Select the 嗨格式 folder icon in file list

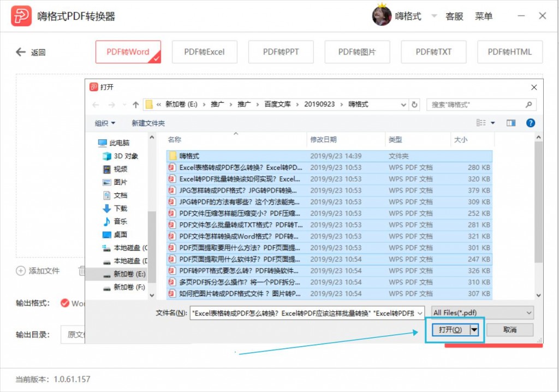coord(173,156)
